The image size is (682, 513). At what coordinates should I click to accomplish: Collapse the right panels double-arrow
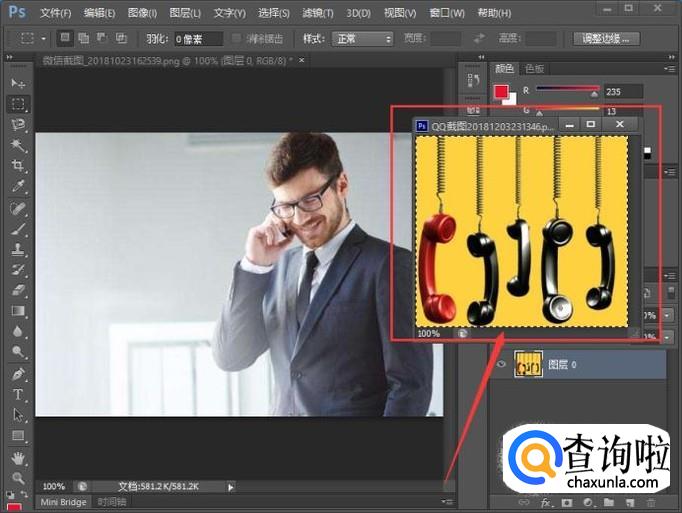[x=672, y=57]
